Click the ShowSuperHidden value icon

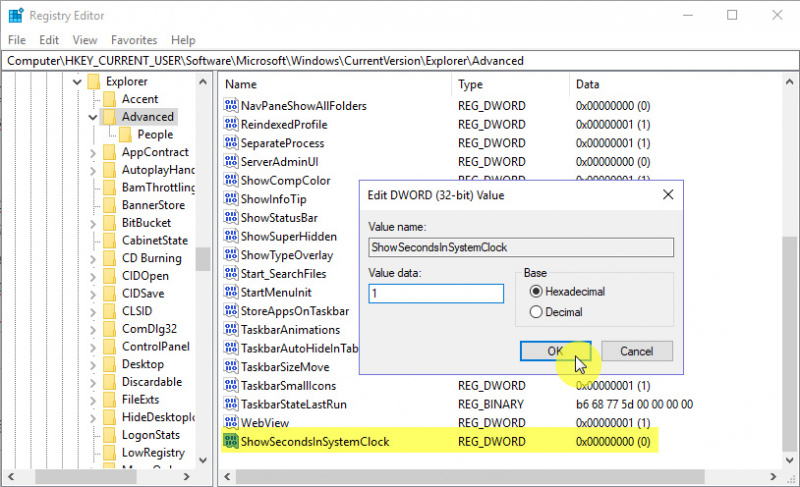click(x=231, y=236)
